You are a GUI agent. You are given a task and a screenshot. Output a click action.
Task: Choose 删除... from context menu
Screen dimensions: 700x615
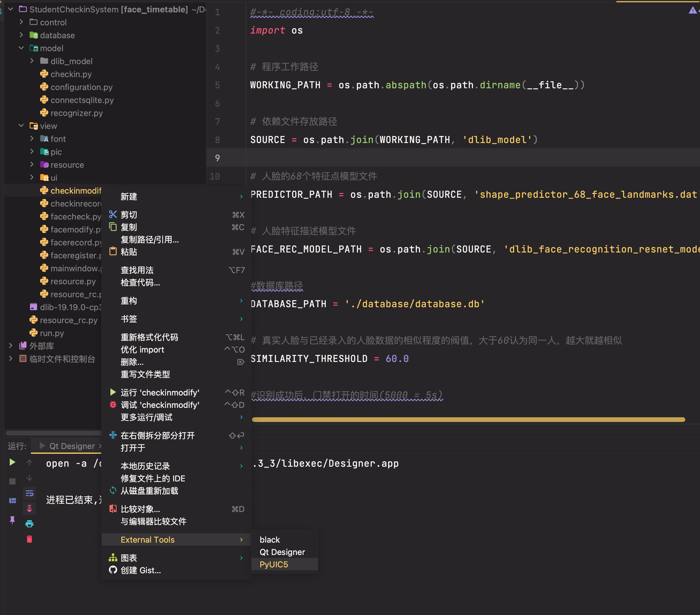point(176,362)
